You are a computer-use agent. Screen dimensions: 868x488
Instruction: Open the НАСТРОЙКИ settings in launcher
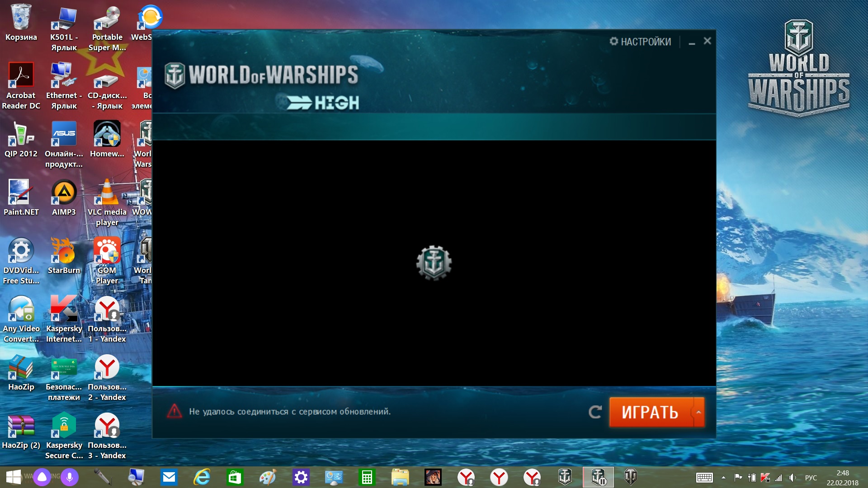[640, 42]
